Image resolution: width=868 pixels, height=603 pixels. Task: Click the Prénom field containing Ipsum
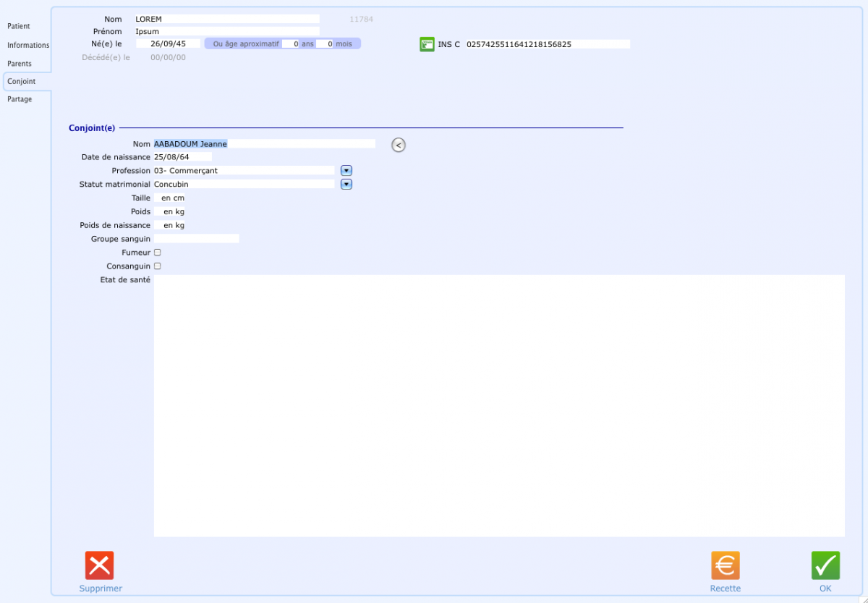(x=227, y=31)
